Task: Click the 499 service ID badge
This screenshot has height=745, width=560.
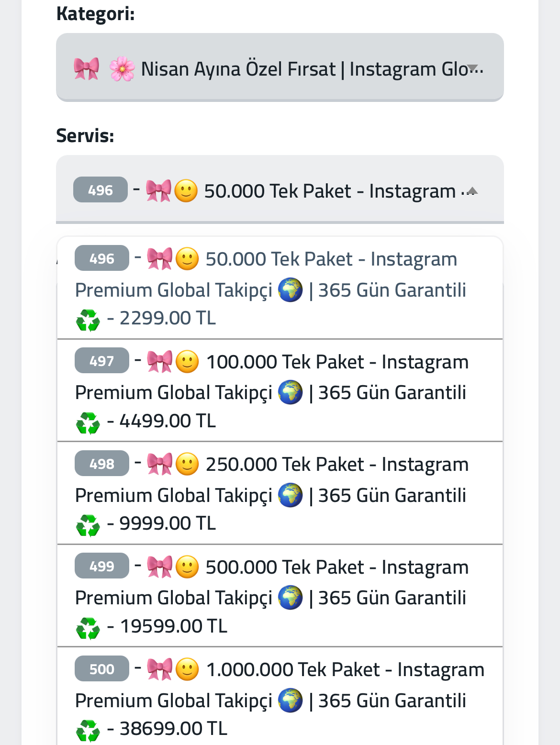Action: pyautogui.click(x=102, y=566)
